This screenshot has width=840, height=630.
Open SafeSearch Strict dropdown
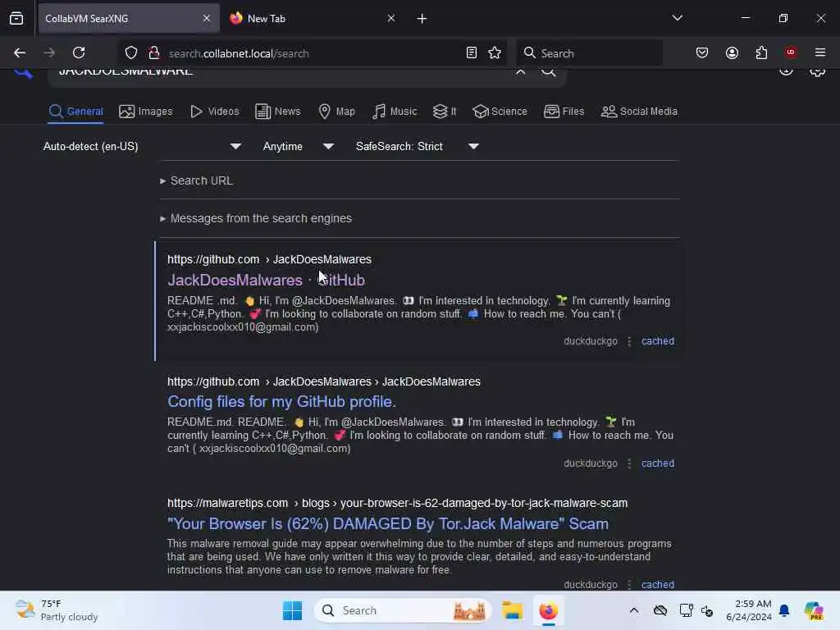[x=418, y=146]
